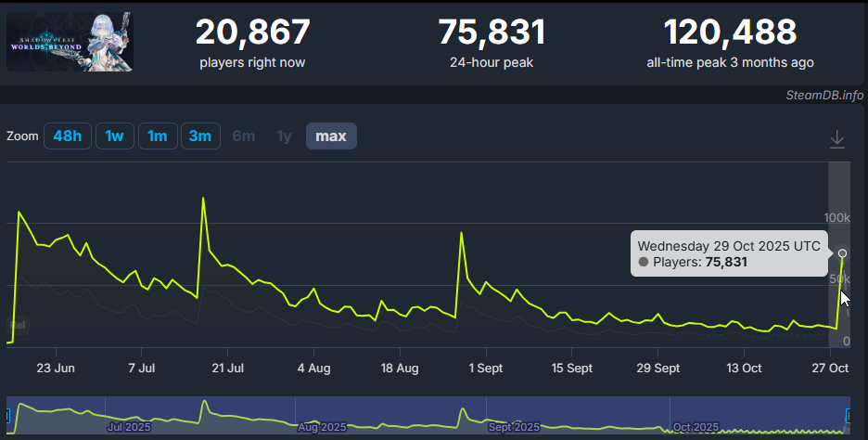Click the 18 Aug axis label
This screenshot has width=868, height=440.
tap(400, 368)
